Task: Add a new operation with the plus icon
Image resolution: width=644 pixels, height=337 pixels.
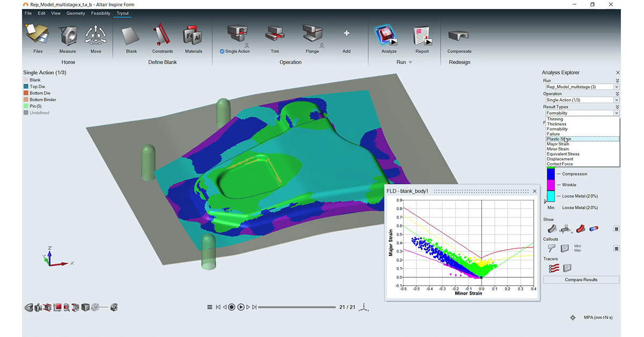Action: (347, 33)
